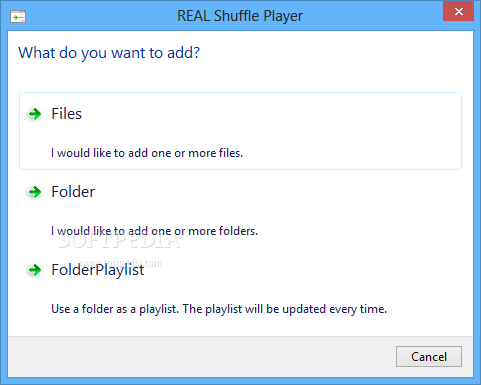This screenshot has width=481, height=385.
Task: Click the Cancel button
Action: (x=429, y=357)
